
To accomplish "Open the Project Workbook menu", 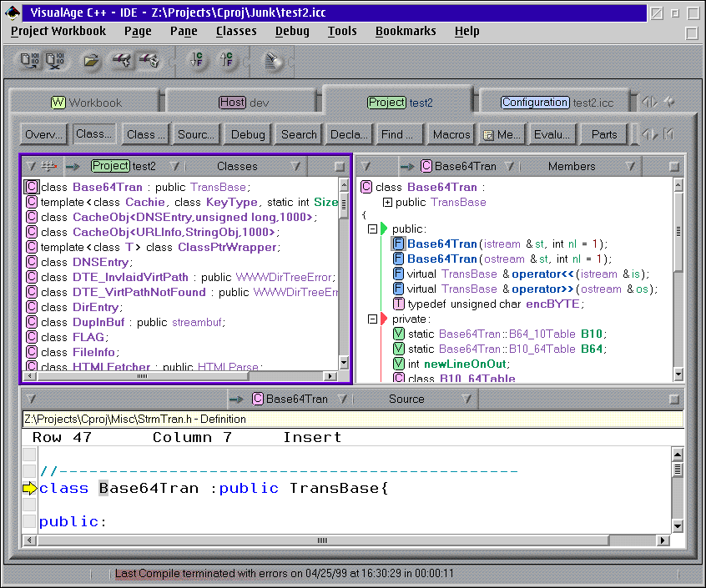I will (58, 31).
